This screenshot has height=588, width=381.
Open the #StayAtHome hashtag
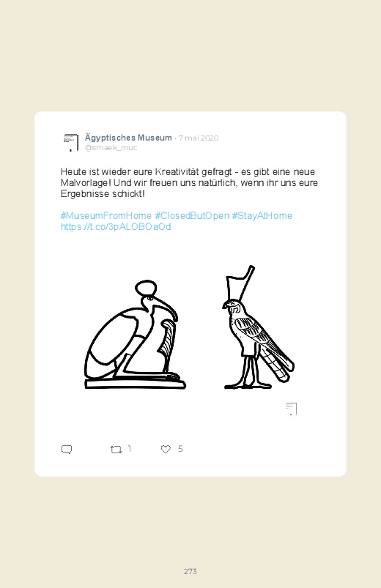(x=262, y=215)
